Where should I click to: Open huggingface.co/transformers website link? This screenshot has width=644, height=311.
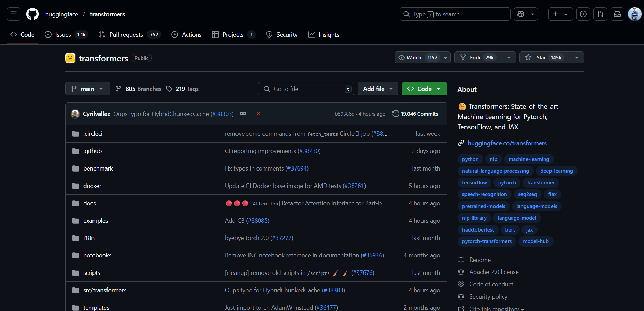[x=507, y=143]
